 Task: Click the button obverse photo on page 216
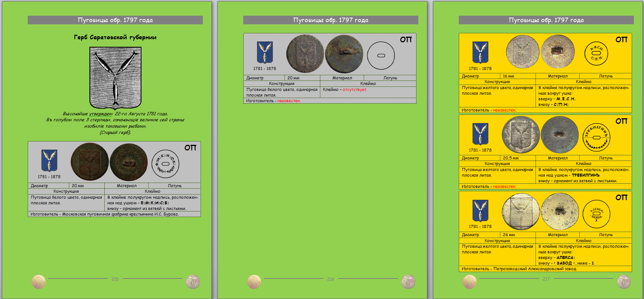coord(305,54)
